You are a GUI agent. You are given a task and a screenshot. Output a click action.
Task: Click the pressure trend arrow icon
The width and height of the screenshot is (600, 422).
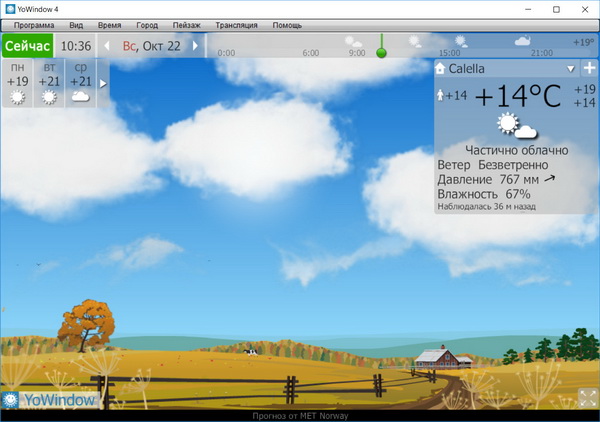[x=549, y=179]
